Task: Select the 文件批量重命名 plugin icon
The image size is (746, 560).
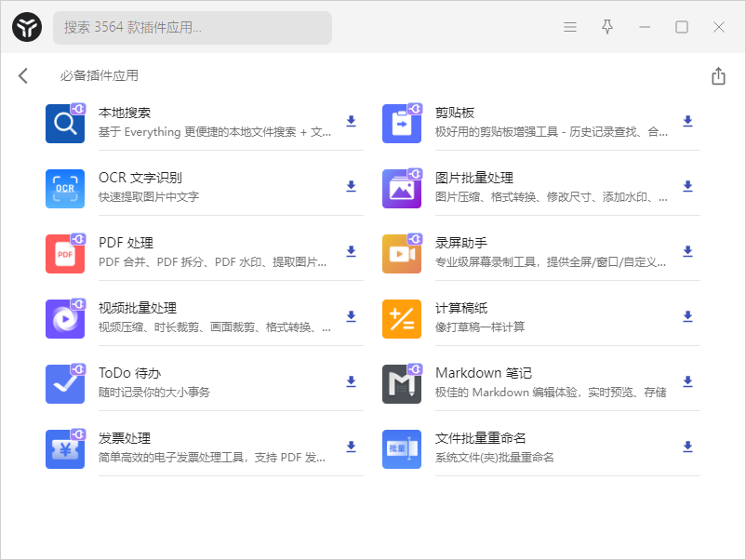Action: point(401,447)
